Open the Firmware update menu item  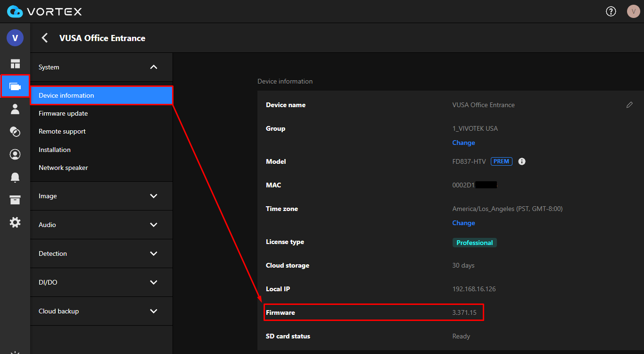(x=63, y=113)
